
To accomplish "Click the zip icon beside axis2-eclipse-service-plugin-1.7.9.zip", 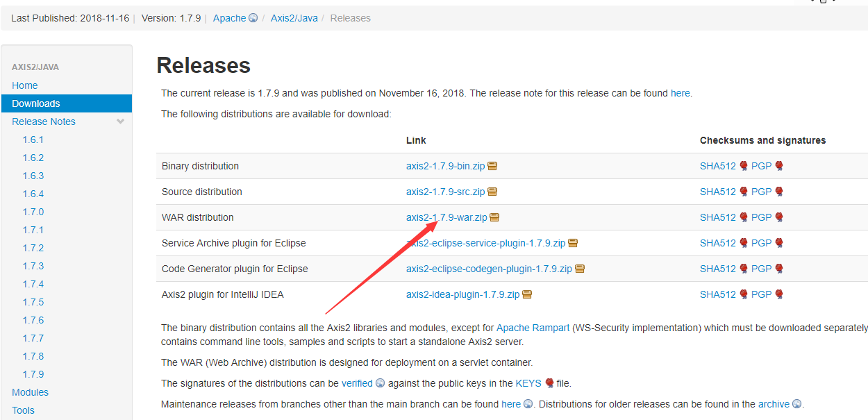I will click(x=573, y=243).
